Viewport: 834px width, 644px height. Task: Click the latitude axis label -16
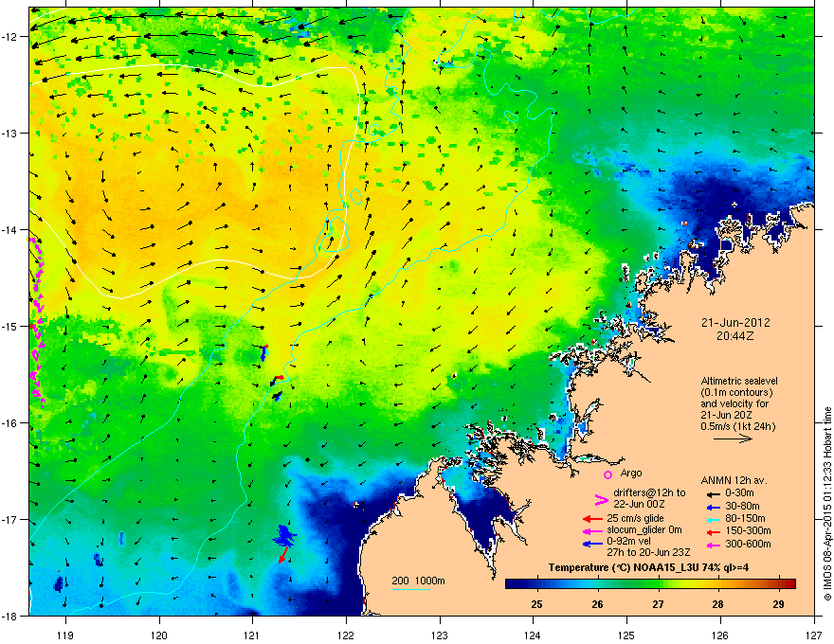(x=11, y=423)
